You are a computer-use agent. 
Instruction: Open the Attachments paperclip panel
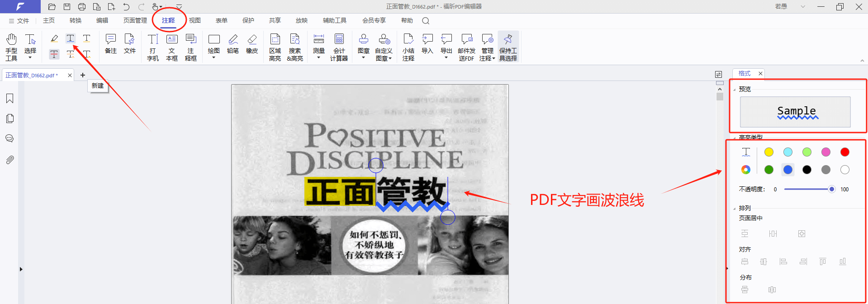[10, 160]
